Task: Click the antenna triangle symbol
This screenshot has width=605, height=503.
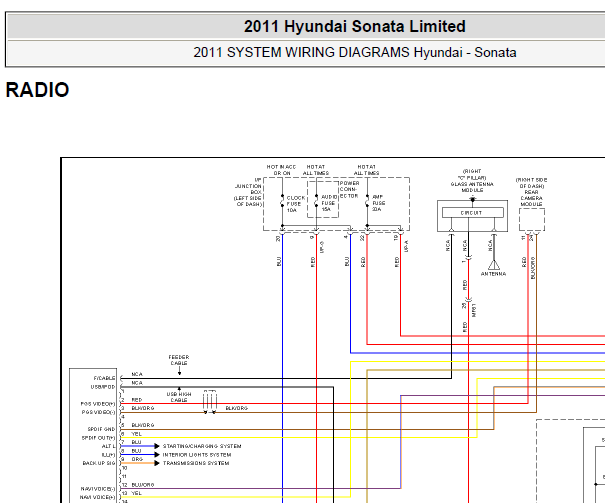Action: point(494,265)
